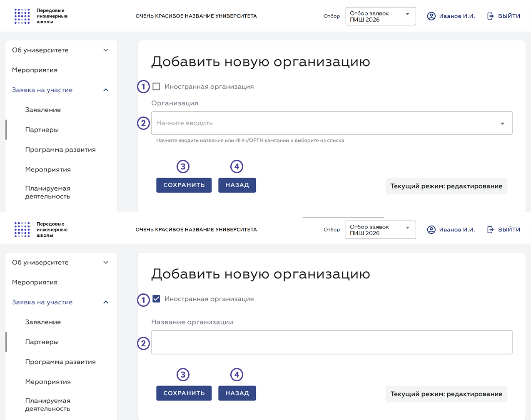Click Передовые инженерные школы text in top header
This screenshot has width=531, height=420.
click(52, 16)
